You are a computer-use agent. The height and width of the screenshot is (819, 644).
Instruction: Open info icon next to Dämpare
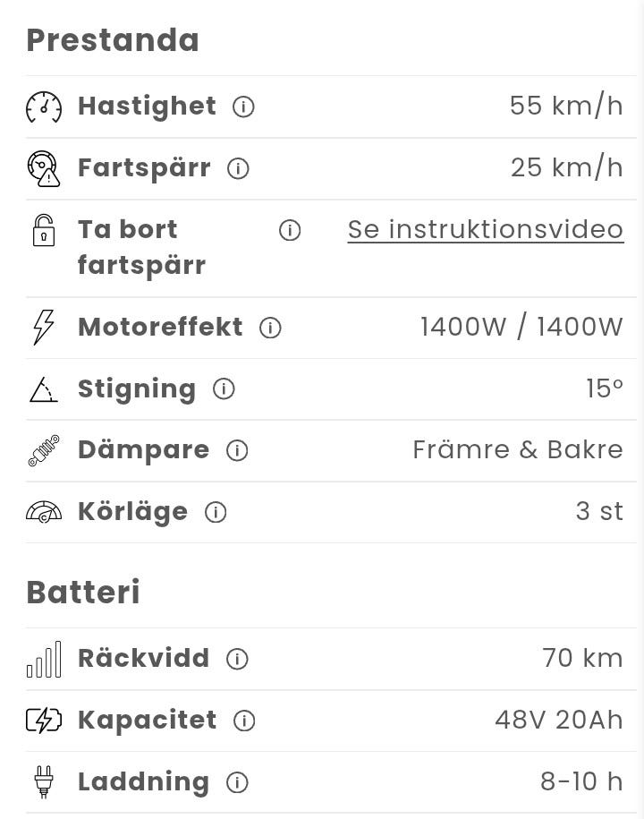coord(237,451)
